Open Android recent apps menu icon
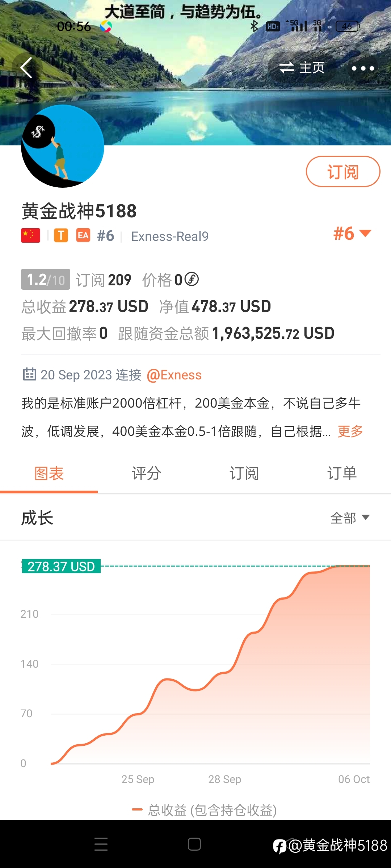391x868 pixels. [x=101, y=844]
